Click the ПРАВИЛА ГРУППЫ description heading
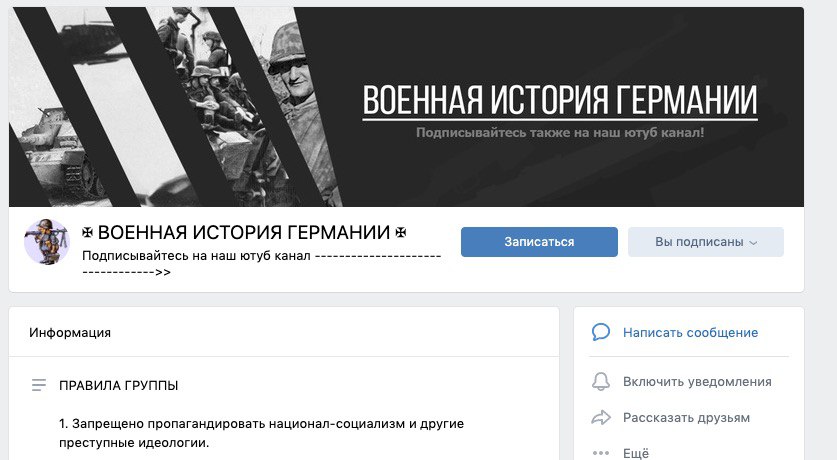The width and height of the screenshot is (837, 460). (x=119, y=385)
